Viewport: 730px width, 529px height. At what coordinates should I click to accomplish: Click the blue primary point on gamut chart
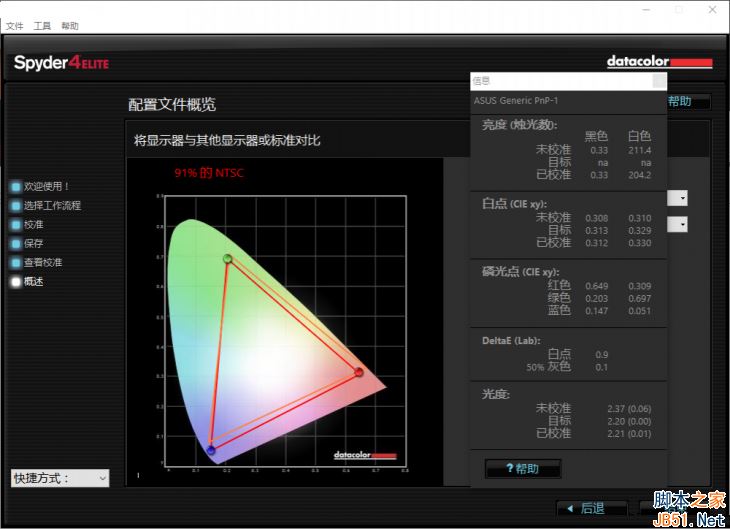211,450
